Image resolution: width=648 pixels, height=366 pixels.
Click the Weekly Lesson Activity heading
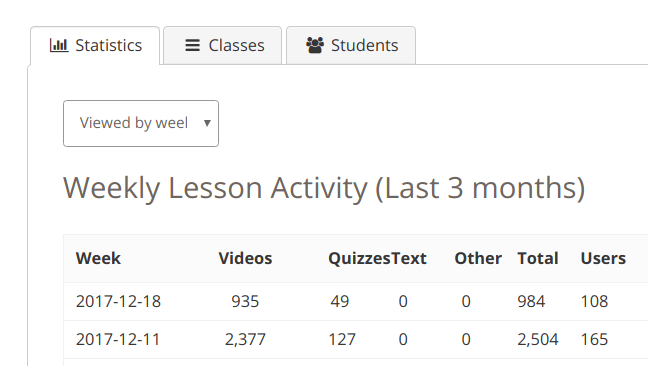tap(324, 188)
